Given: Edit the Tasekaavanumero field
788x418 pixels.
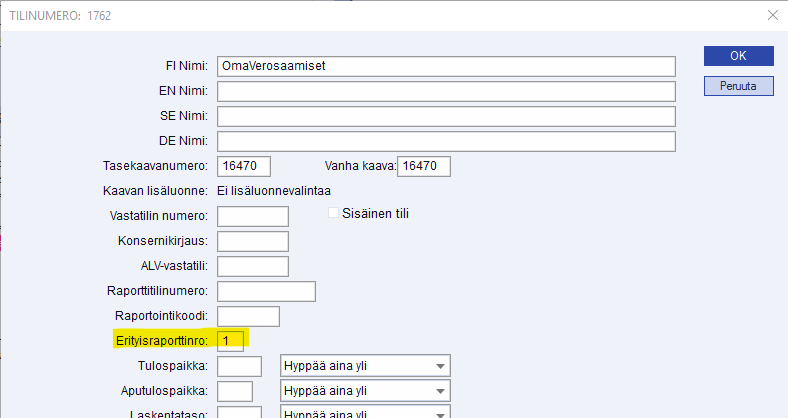Looking at the screenshot, I should (244, 166).
